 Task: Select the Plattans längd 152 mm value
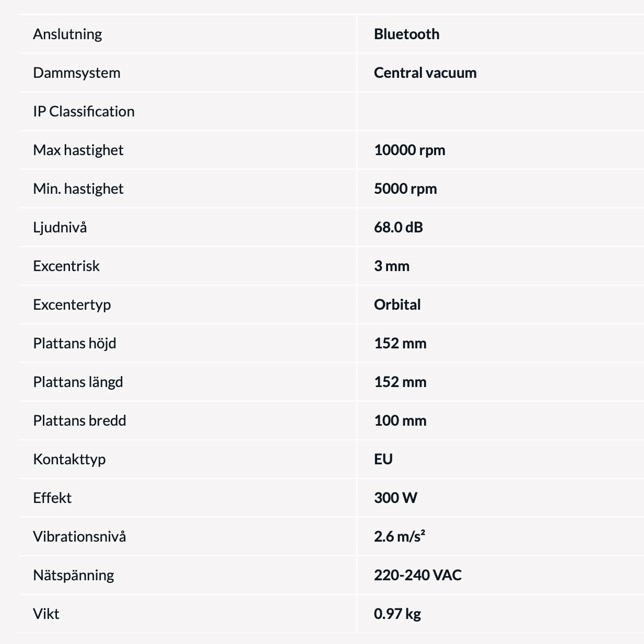400,382
